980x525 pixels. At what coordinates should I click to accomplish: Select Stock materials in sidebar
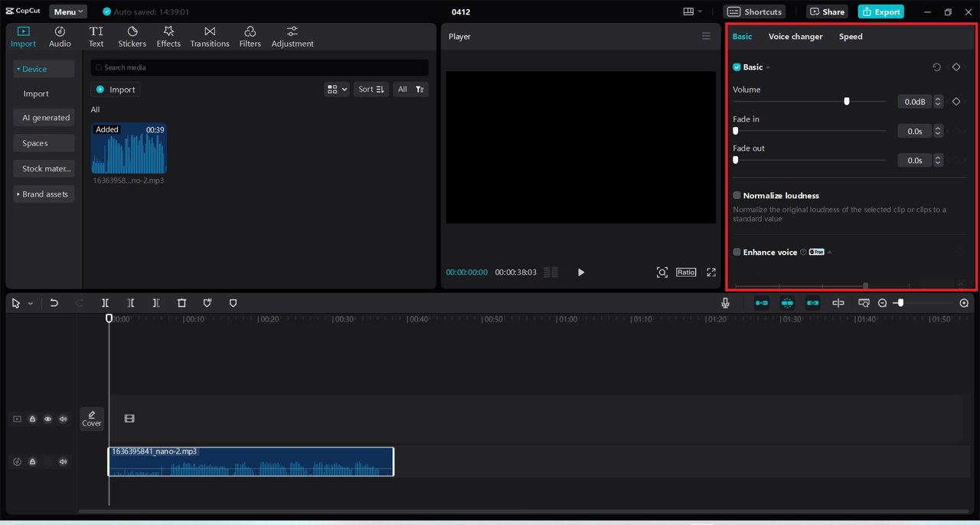(x=44, y=168)
